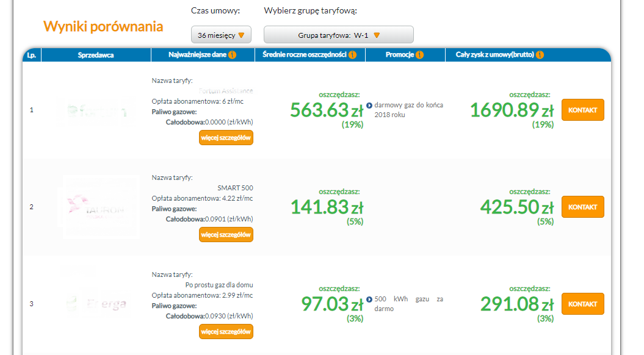Click info icon beside Cały zysk z umowy

[x=540, y=55]
